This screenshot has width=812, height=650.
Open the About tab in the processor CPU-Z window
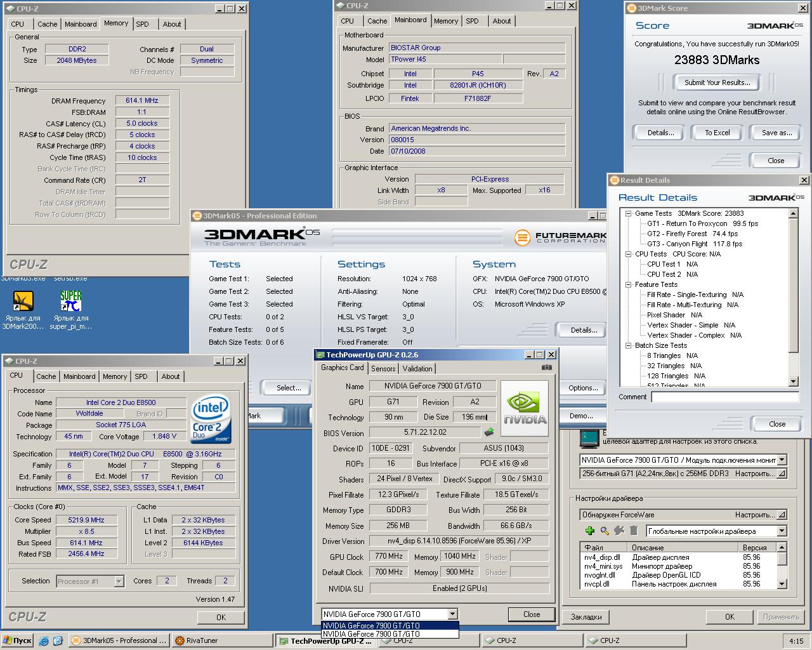pyautogui.click(x=171, y=376)
